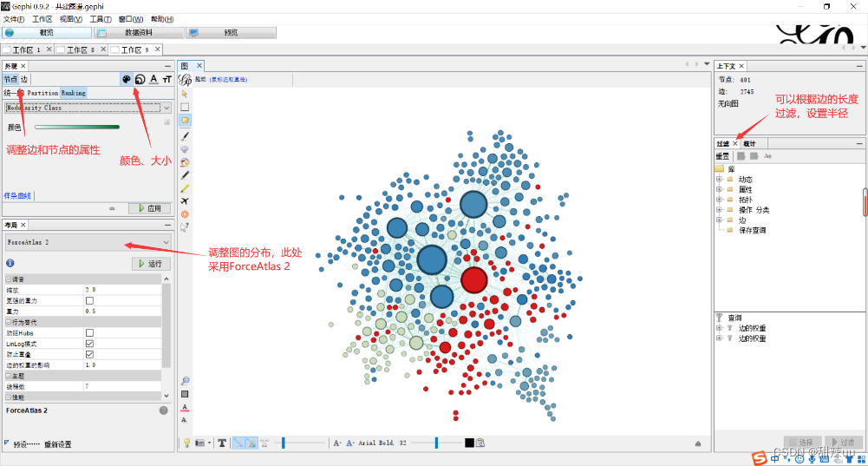Click the edit node attributes tool
The height and width of the screenshot is (466, 868).
pyautogui.click(x=185, y=226)
